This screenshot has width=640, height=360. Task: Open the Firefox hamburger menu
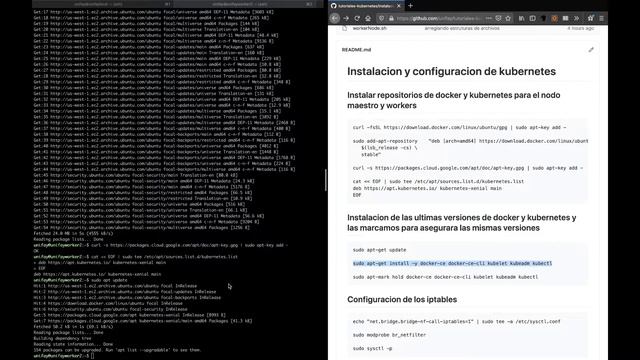tap(601, 18)
